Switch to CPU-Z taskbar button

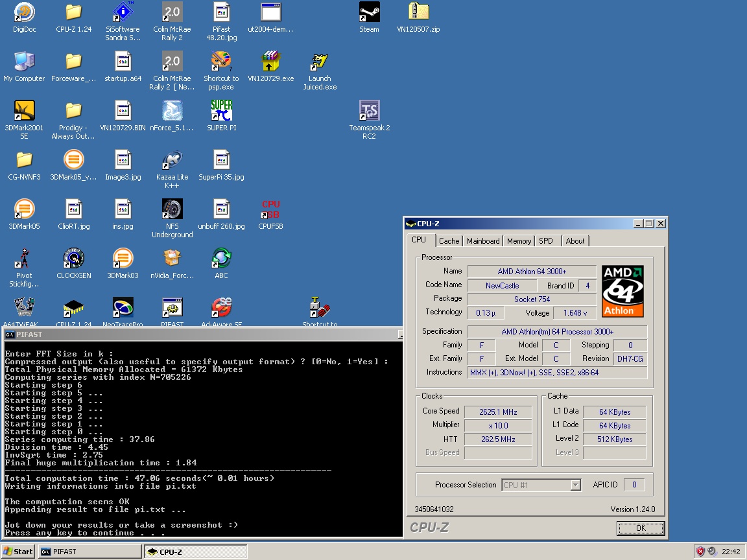click(x=195, y=552)
